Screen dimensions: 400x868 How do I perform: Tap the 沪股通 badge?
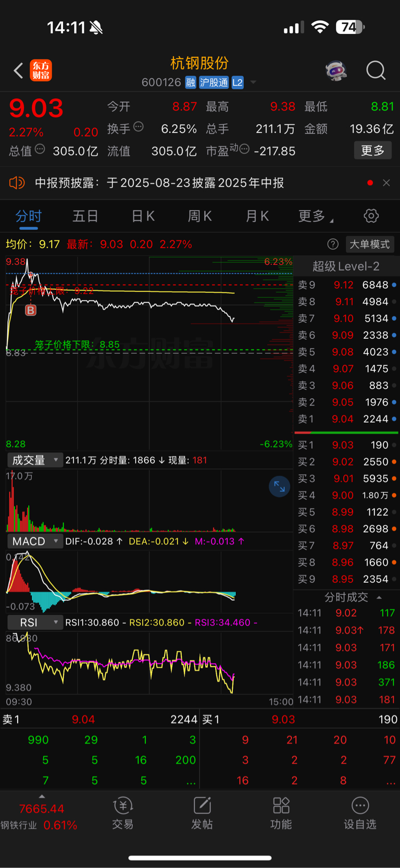(x=214, y=82)
